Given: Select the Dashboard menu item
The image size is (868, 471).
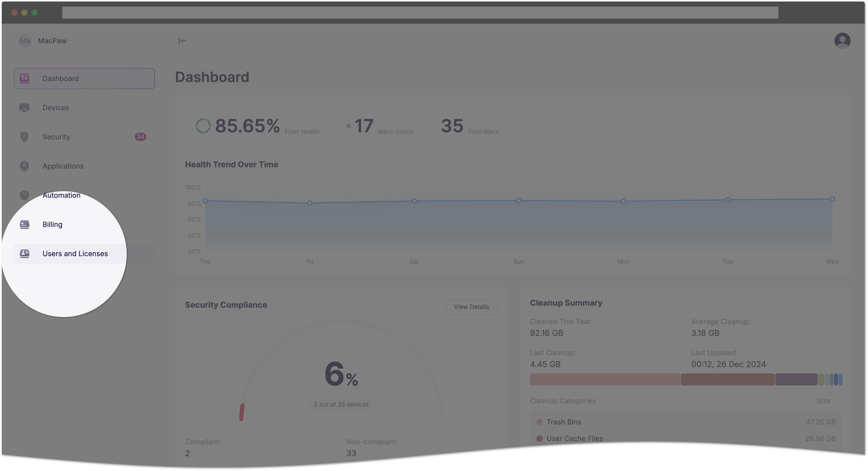Looking at the screenshot, I should coord(84,78).
